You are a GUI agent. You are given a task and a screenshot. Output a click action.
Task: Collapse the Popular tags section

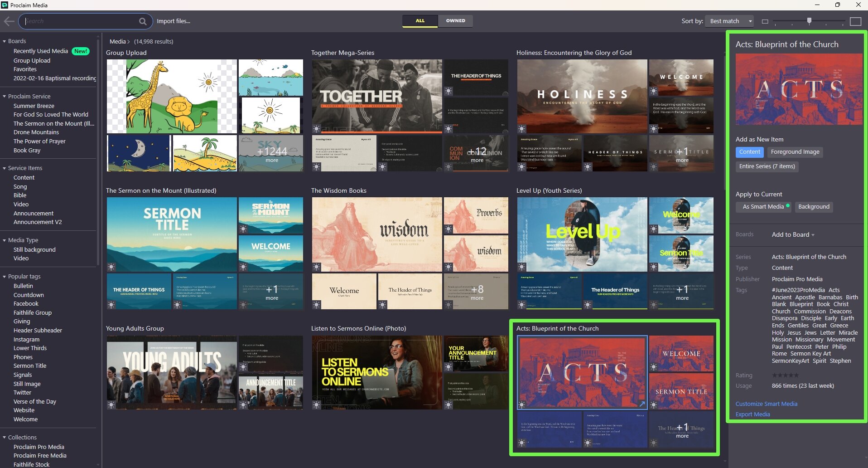click(5, 276)
